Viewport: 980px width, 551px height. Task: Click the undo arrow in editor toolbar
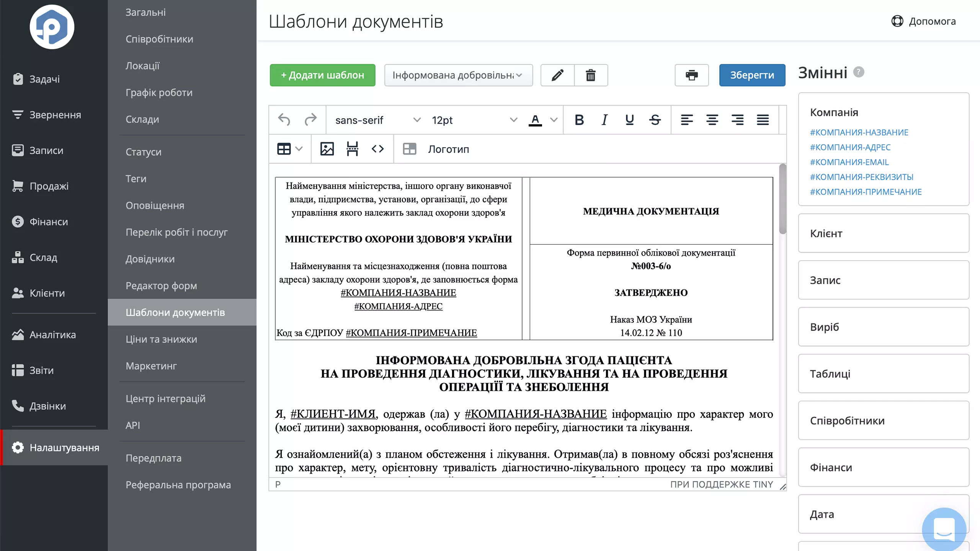point(284,120)
